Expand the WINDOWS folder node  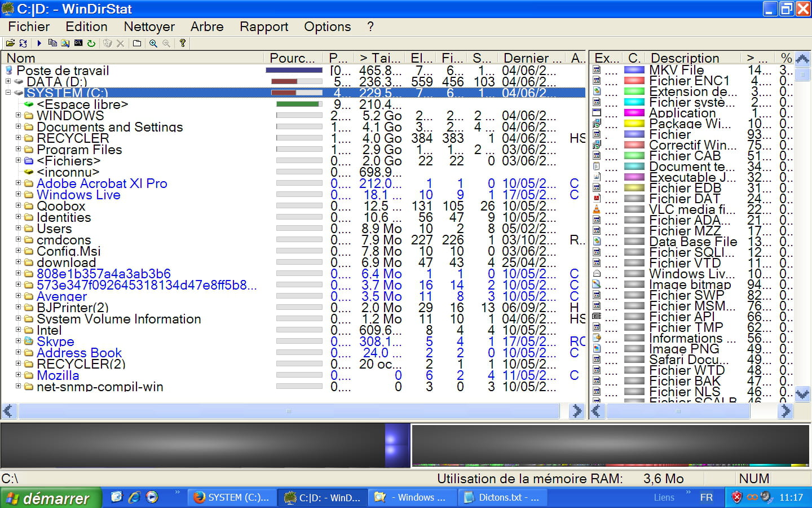point(18,115)
